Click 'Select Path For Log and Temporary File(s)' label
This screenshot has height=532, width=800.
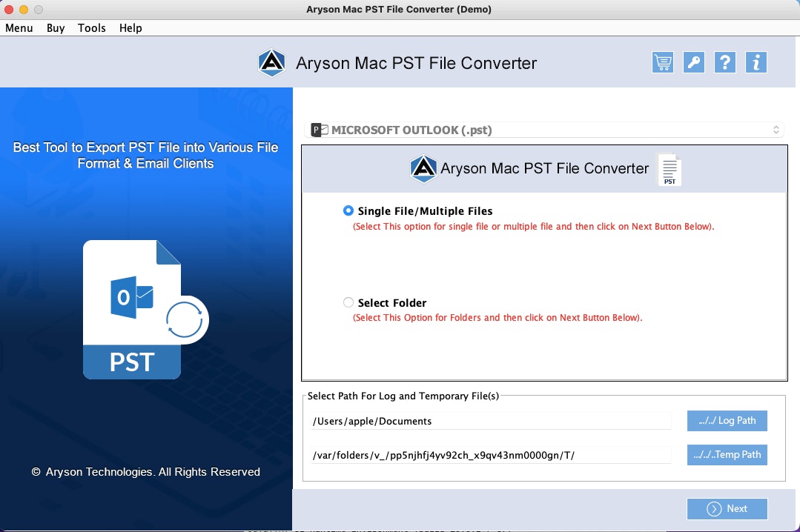[x=403, y=396]
